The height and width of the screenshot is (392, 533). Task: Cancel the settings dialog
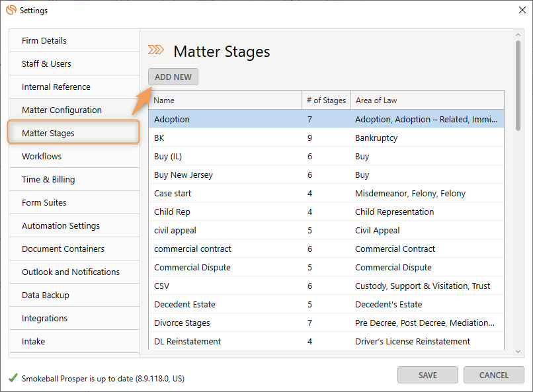pos(493,375)
